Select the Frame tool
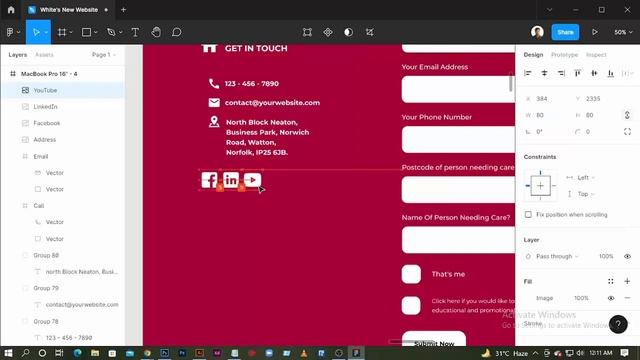Screen dimensions: 640x360 [62, 32]
